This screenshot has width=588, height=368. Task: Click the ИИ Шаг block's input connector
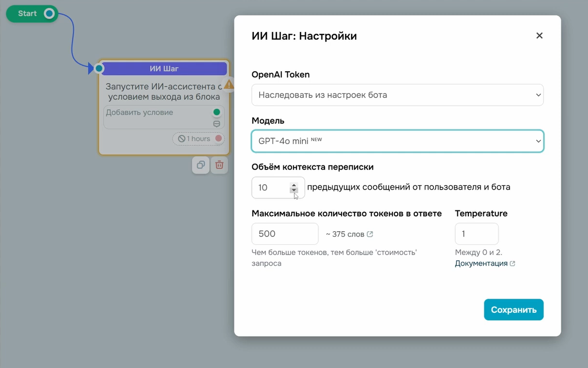[99, 68]
